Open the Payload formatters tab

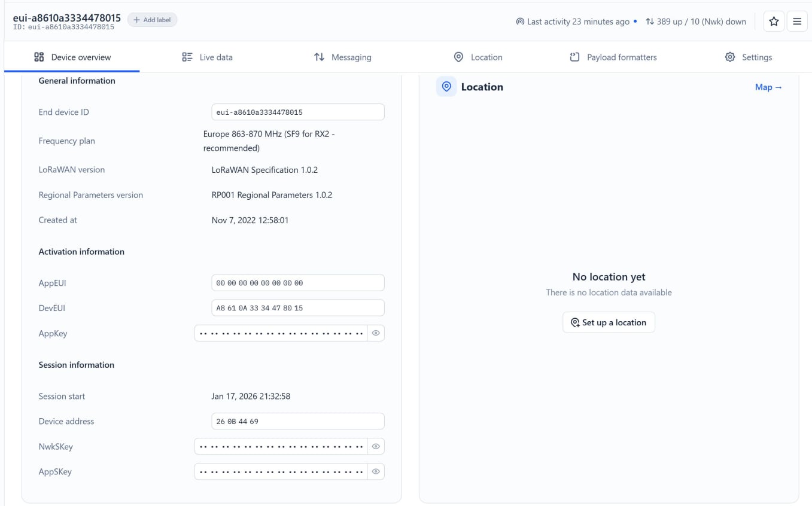click(613, 57)
